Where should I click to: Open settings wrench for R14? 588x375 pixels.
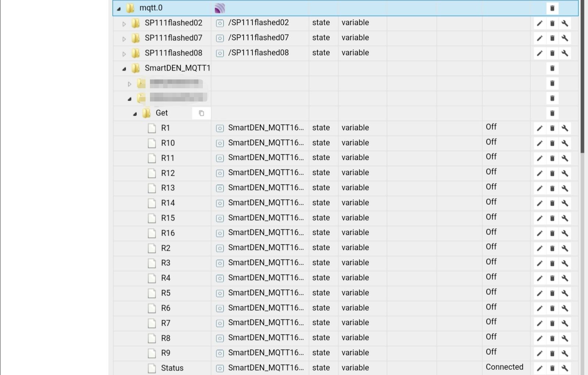pos(565,203)
